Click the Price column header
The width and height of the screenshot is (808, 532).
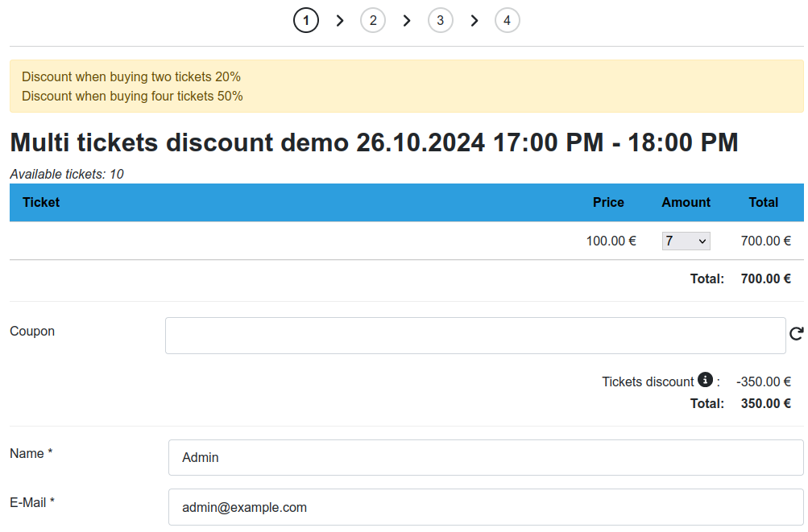click(608, 203)
